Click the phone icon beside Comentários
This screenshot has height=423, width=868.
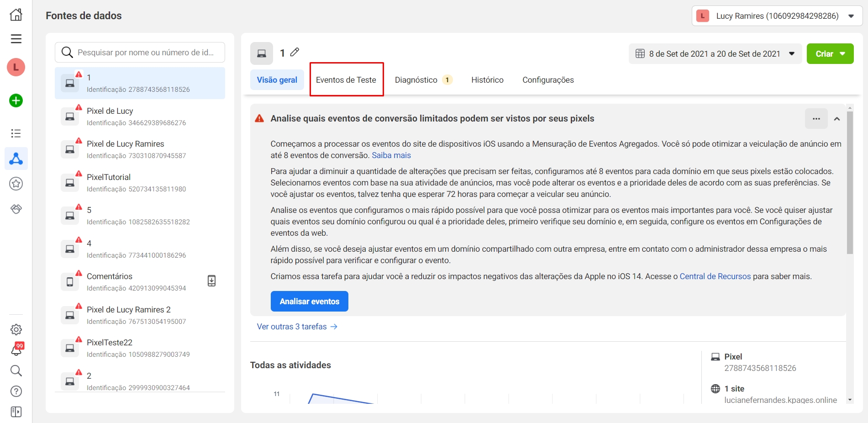coord(211,280)
